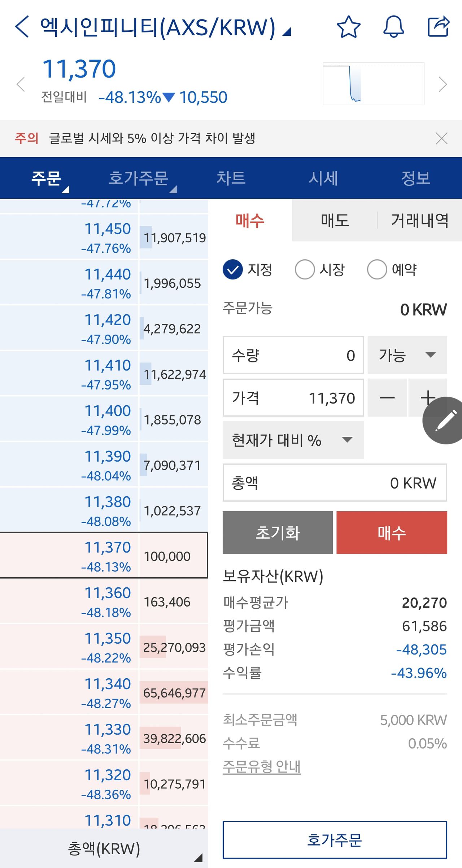Tap the 초기화 reset button
This screenshot has height=868, width=462.
278,532
